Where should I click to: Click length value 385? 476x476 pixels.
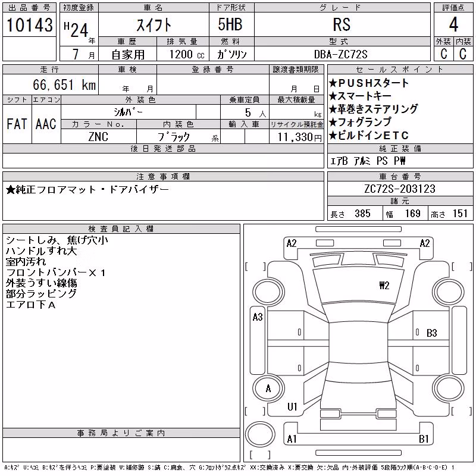click(362, 214)
